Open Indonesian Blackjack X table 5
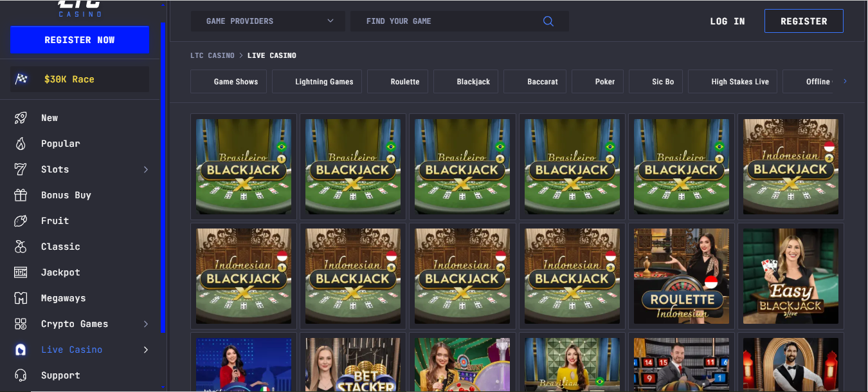868x392 pixels. [x=353, y=276]
